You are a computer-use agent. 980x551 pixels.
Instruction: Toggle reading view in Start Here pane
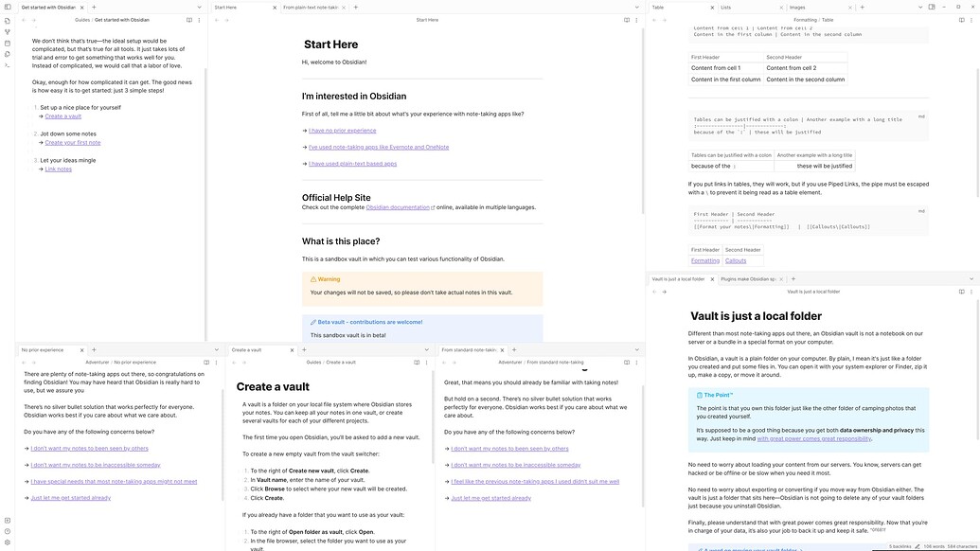(626, 20)
